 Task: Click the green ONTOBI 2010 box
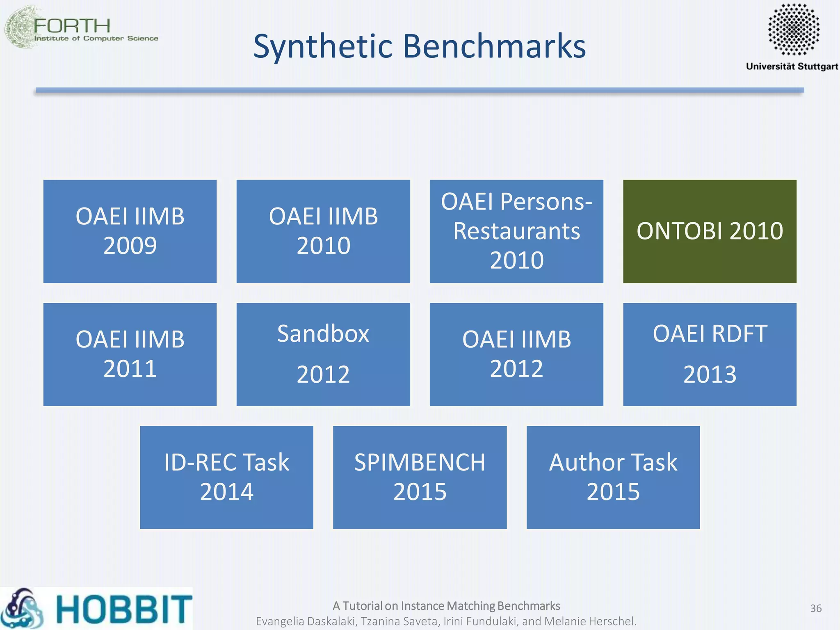[710, 231]
